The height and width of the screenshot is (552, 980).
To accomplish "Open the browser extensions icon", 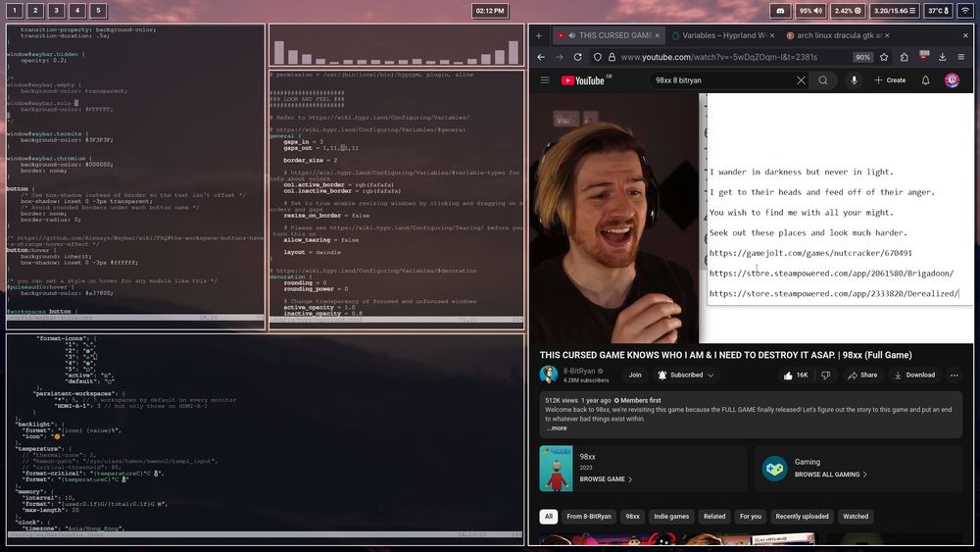I will (904, 57).
